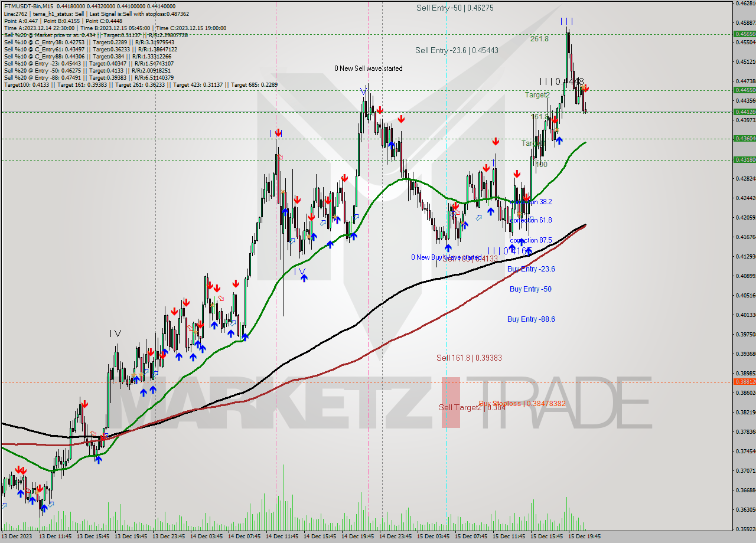
Task: Click the 'Sell %20 @ Entry -88' line
Action: [x=89, y=78]
